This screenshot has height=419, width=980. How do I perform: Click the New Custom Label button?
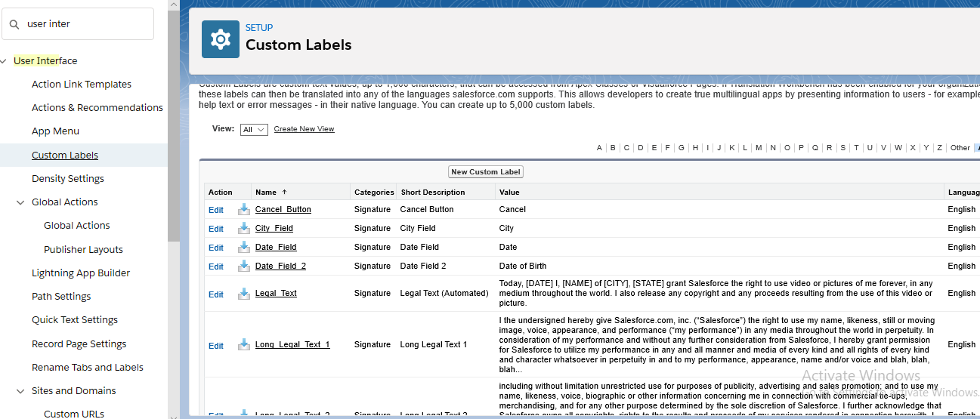pyautogui.click(x=486, y=172)
